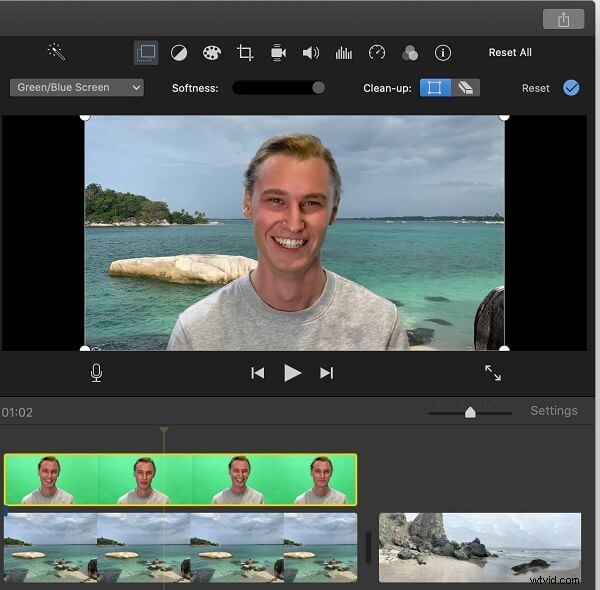Viewport: 600px width, 590px height.
Task: Open noise reduction and equalizer icon
Action: [344, 53]
